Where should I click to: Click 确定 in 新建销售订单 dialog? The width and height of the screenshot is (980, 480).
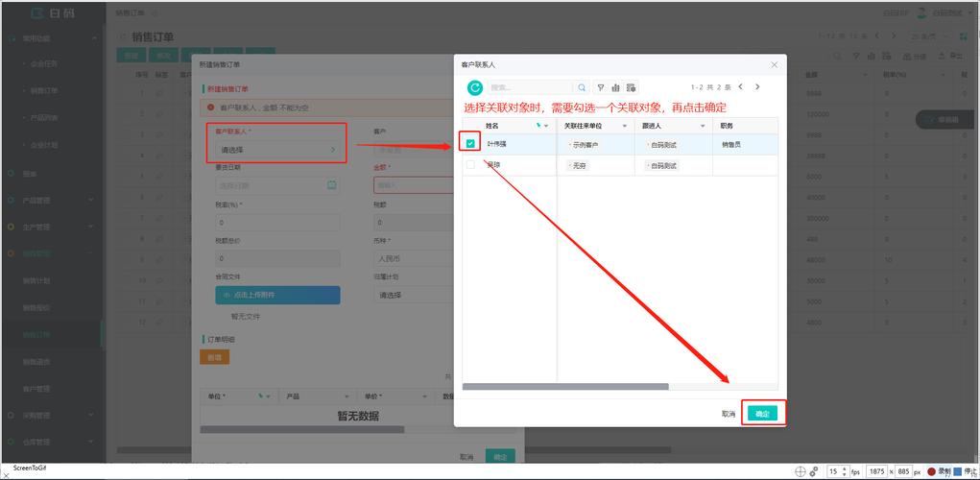pos(500,457)
